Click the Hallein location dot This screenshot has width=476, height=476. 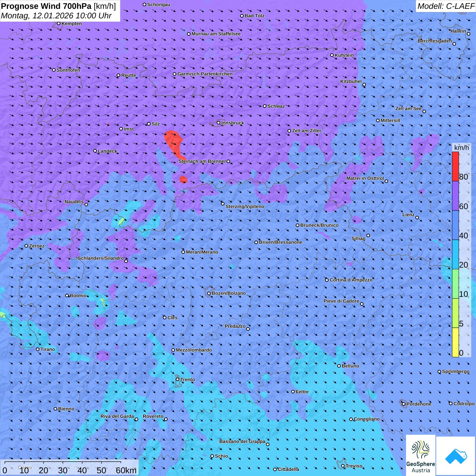(x=469, y=34)
